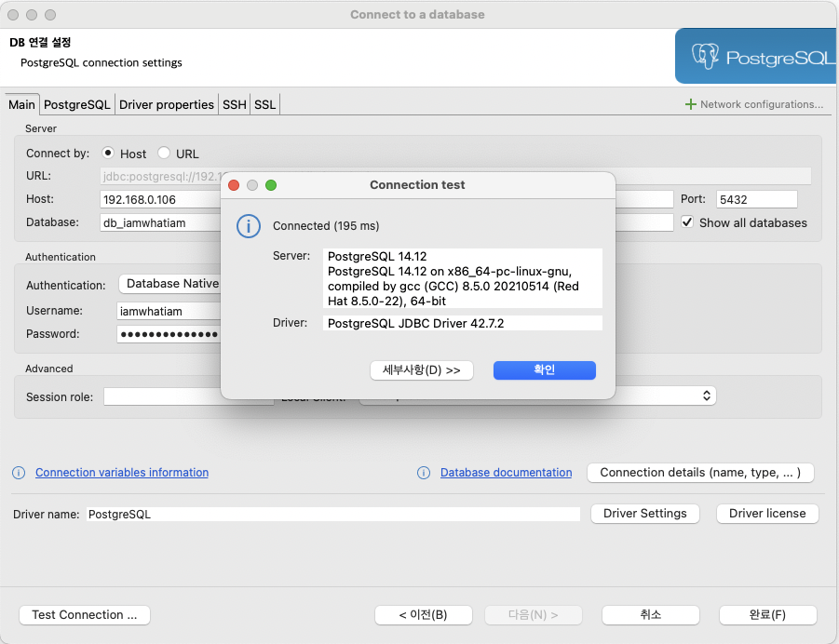The width and height of the screenshot is (839, 644).
Task: Click info icon beside Connection variables information
Action: tap(19, 473)
